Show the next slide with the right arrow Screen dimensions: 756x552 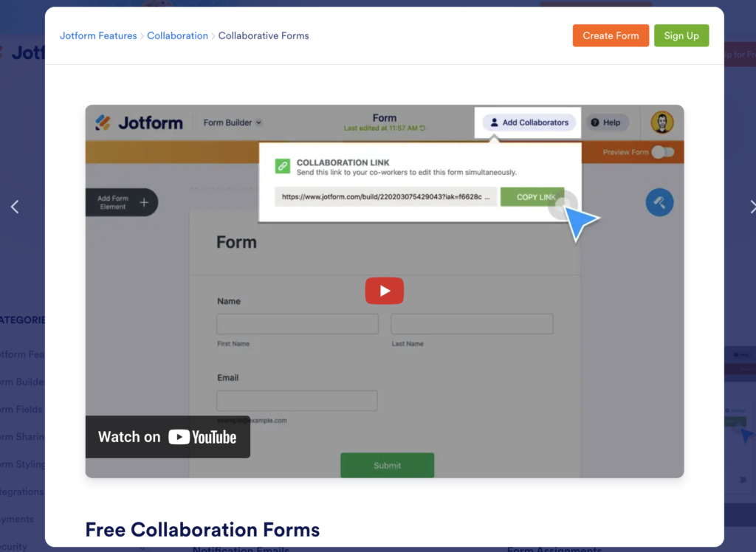point(752,207)
